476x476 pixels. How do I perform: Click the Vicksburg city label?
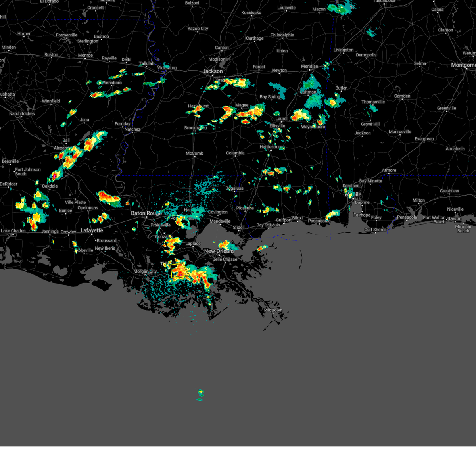point(167,68)
